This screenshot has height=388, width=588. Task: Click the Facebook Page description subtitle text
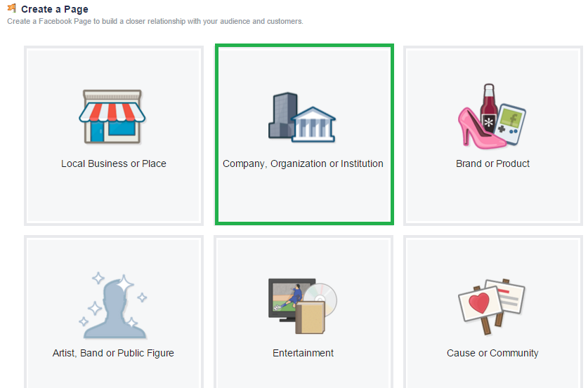tap(155, 21)
